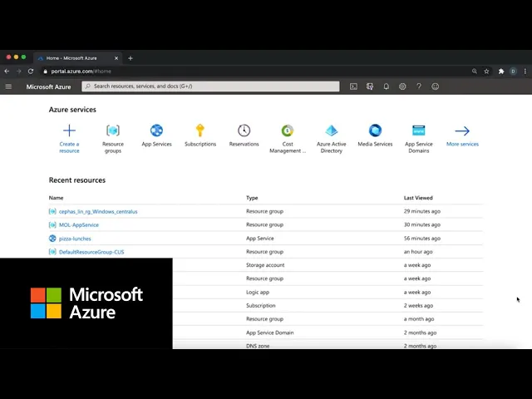Open the help question mark

[419, 86]
